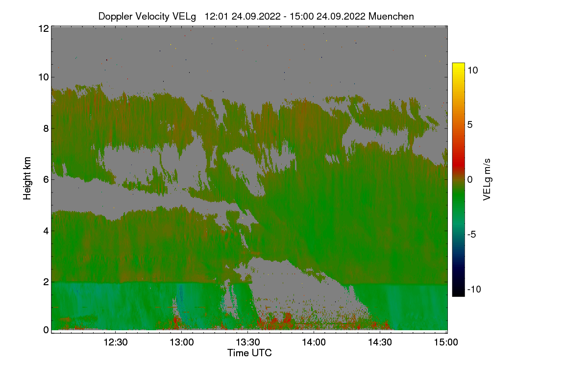
Task: Click the height axis label '6'
Action: point(46,179)
